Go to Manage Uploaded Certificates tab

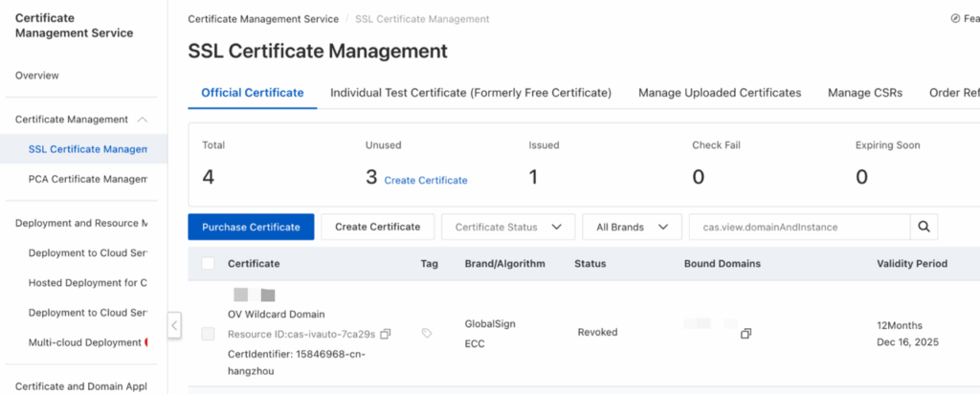(x=719, y=93)
